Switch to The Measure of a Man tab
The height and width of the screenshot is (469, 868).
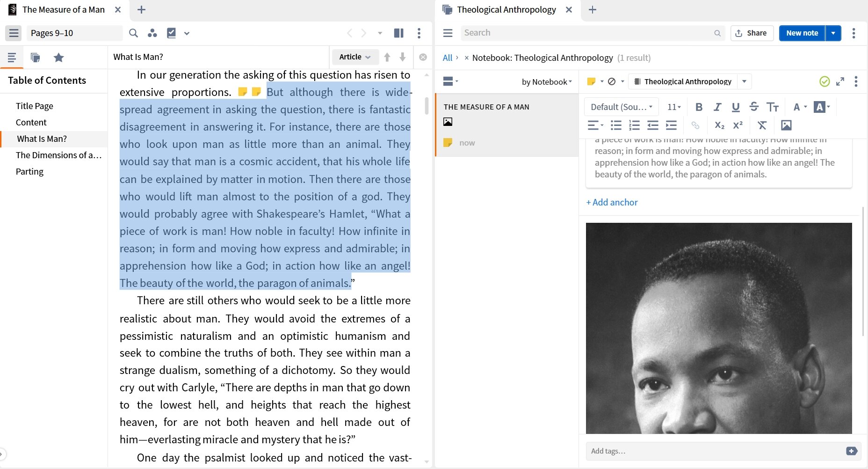tap(63, 9)
